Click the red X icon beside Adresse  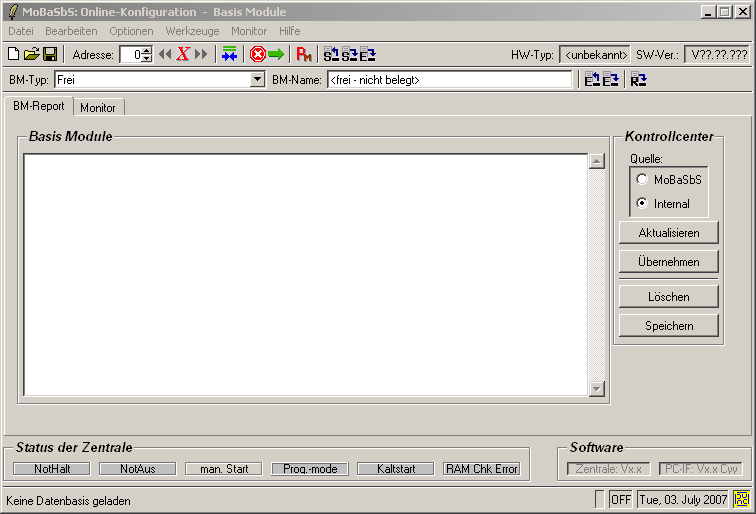[x=183, y=54]
